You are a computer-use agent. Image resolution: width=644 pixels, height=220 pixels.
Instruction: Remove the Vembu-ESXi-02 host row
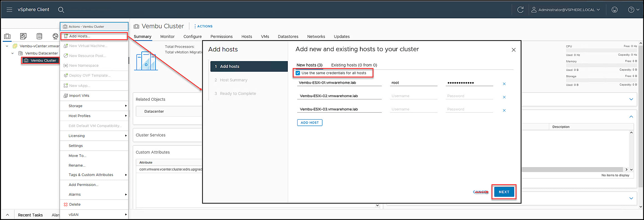504,97
